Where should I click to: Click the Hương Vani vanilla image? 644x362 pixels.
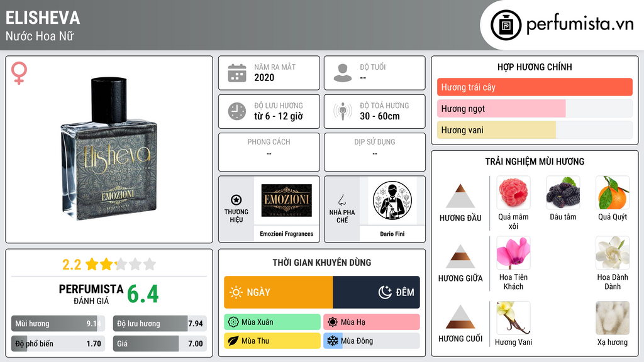click(x=513, y=318)
